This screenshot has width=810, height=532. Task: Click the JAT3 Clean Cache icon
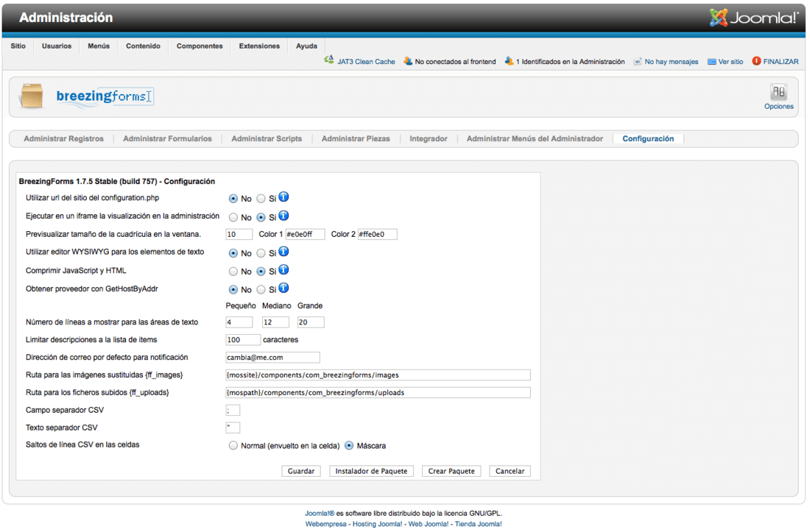tap(328, 60)
